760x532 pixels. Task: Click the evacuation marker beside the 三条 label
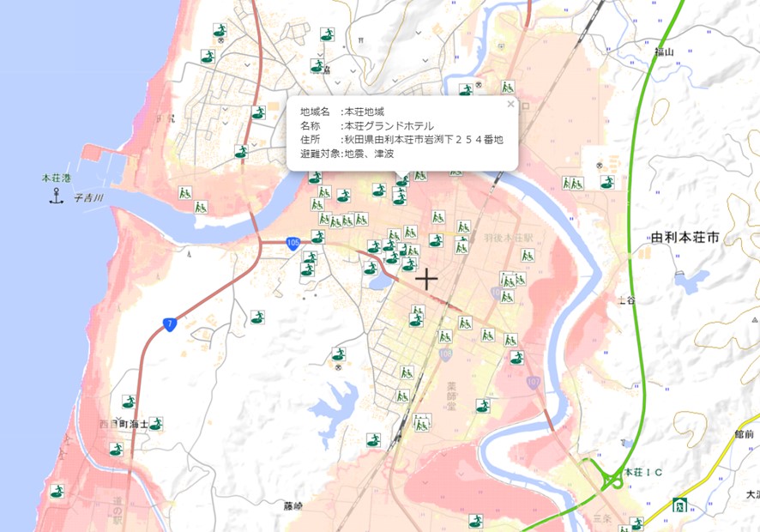pyautogui.click(x=636, y=522)
